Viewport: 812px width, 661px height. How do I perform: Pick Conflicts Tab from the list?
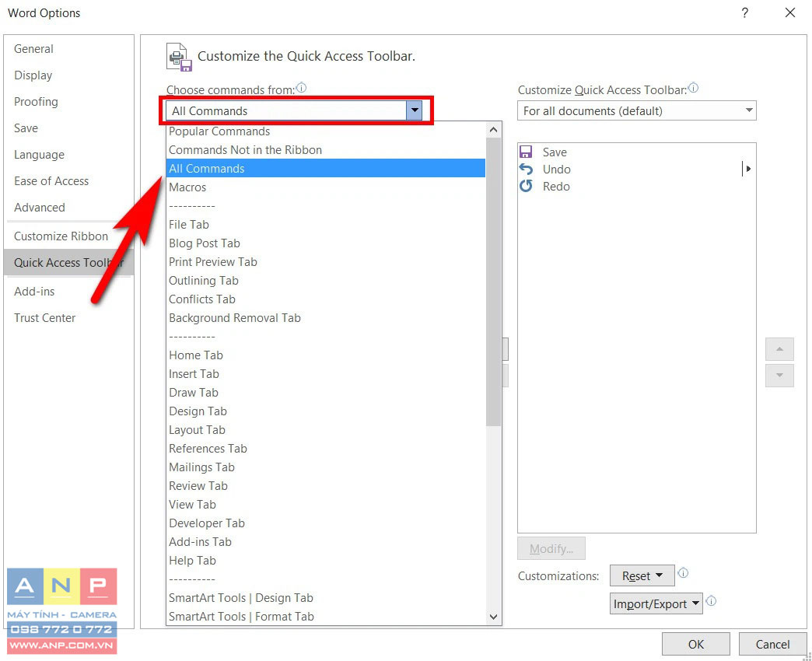pyautogui.click(x=326, y=299)
